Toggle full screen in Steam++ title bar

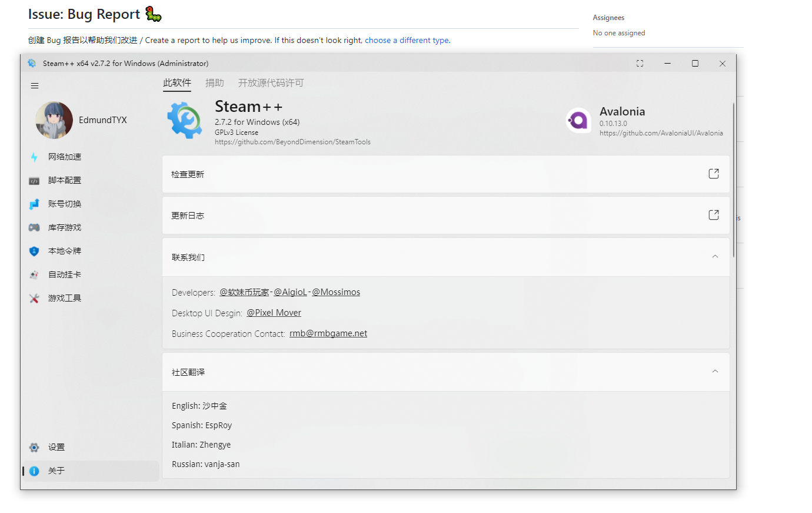click(640, 64)
